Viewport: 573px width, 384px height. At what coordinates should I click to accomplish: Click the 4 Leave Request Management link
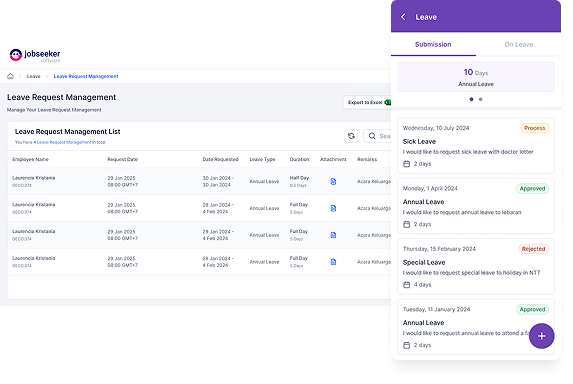click(62, 142)
